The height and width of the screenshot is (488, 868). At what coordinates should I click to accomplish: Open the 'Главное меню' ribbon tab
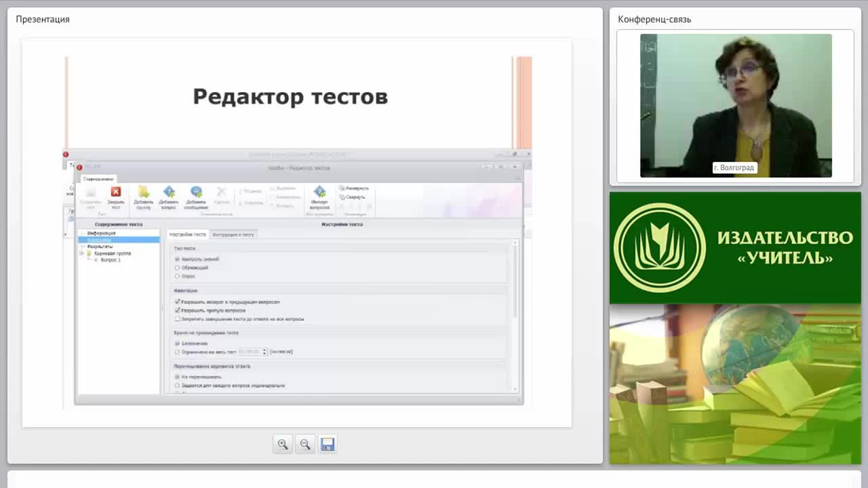pos(98,179)
